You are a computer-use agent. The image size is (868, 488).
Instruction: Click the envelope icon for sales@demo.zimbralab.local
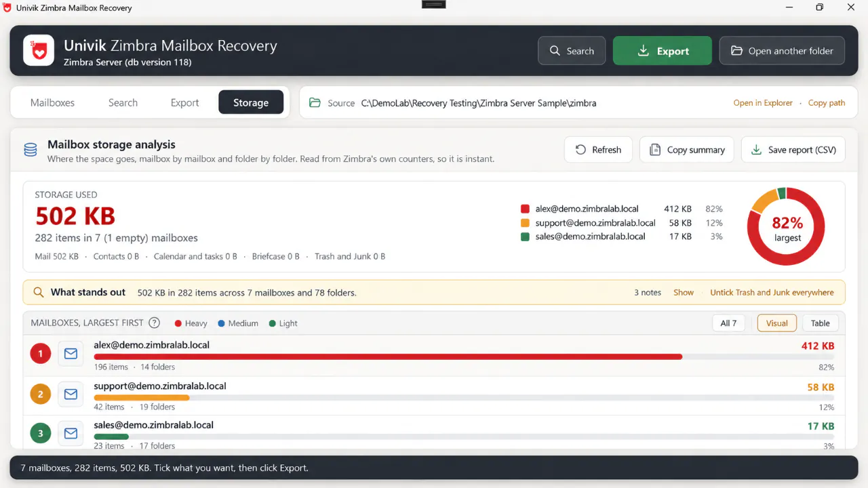coord(71,433)
